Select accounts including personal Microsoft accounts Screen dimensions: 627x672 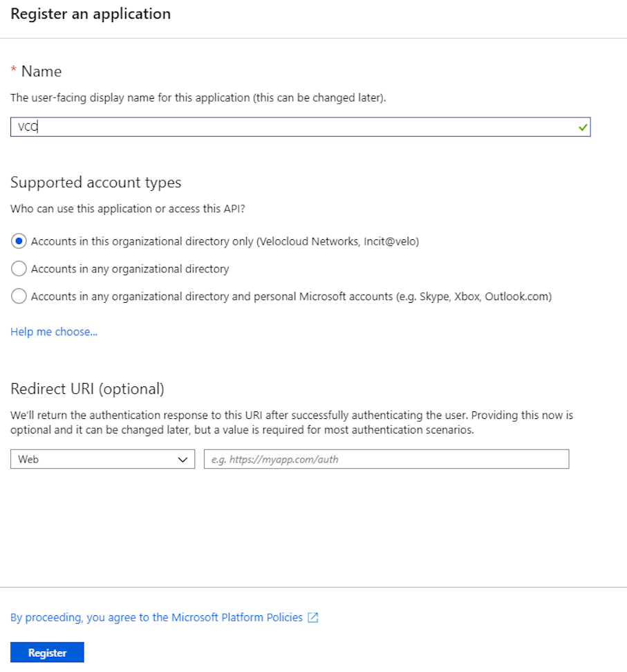(x=19, y=296)
